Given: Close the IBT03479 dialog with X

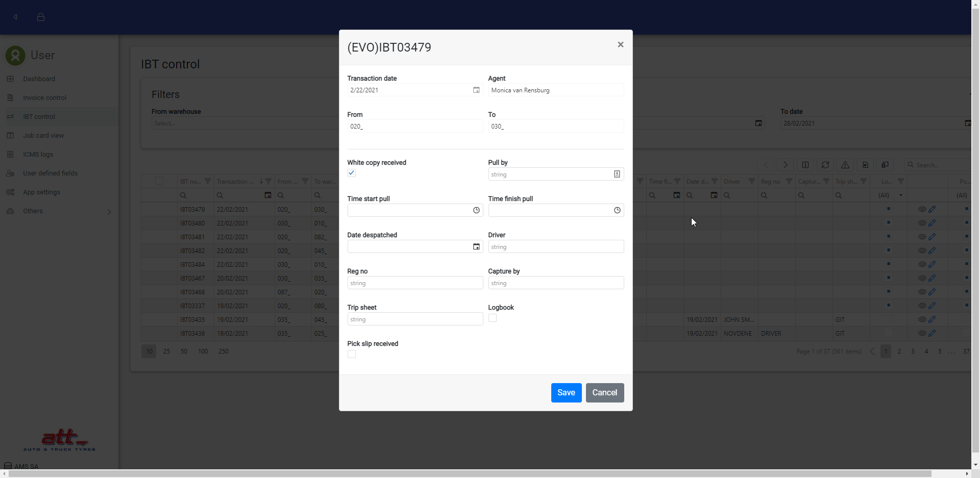Looking at the screenshot, I should [x=620, y=45].
